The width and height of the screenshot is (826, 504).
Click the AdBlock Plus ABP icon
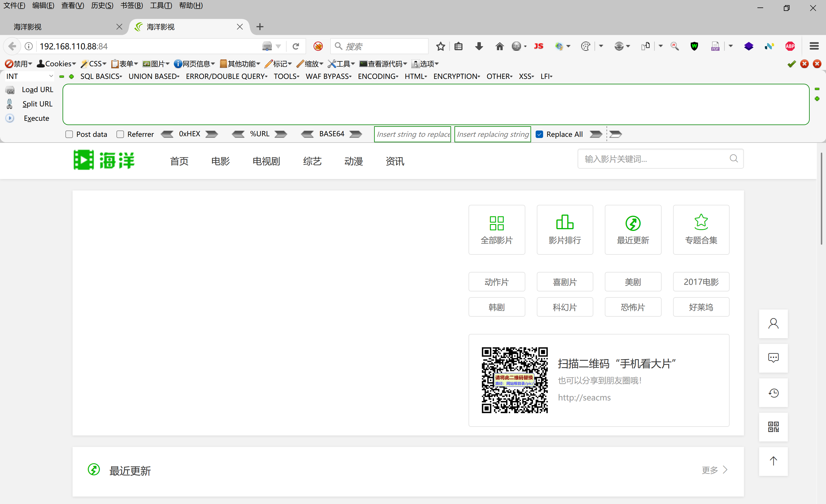(790, 46)
